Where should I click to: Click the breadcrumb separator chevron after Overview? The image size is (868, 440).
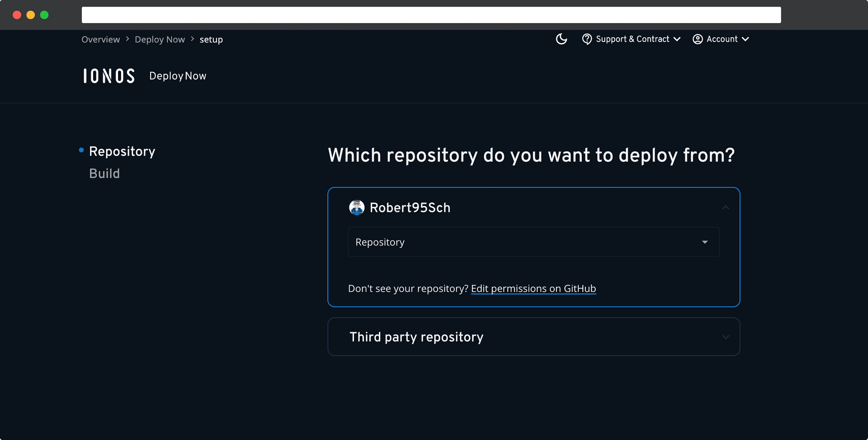pos(127,39)
